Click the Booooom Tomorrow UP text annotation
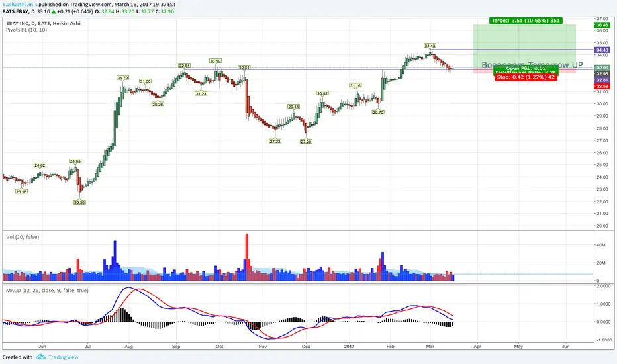The height and width of the screenshot is (364, 617). (x=532, y=65)
